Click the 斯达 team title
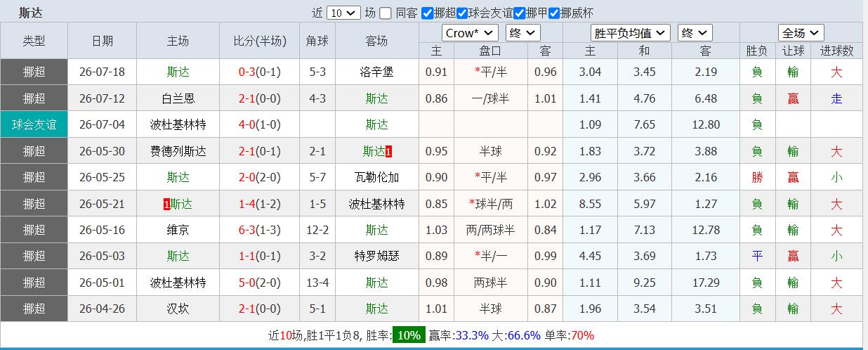 [31, 13]
